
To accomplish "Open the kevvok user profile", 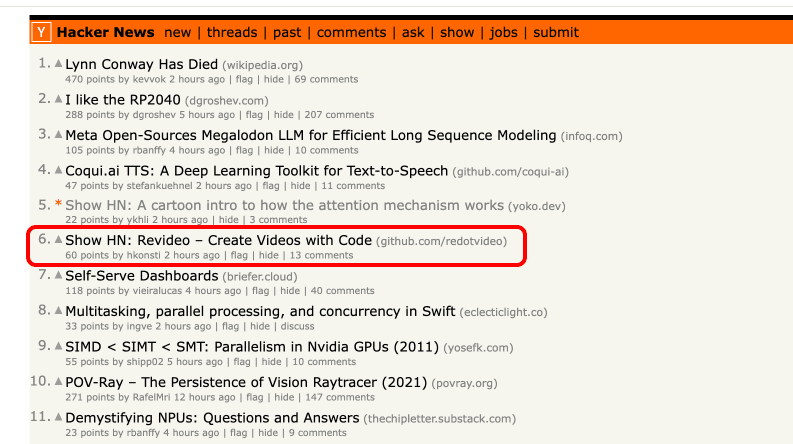I will coord(149,79).
